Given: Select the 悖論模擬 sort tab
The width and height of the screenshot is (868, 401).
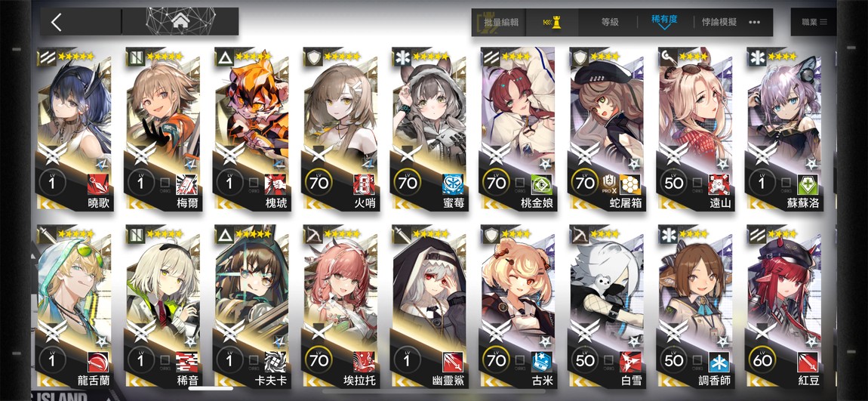Looking at the screenshot, I should tap(719, 23).
